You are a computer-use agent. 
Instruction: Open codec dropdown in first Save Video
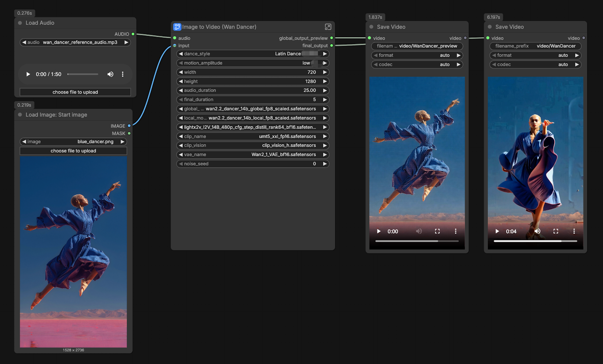tap(417, 64)
